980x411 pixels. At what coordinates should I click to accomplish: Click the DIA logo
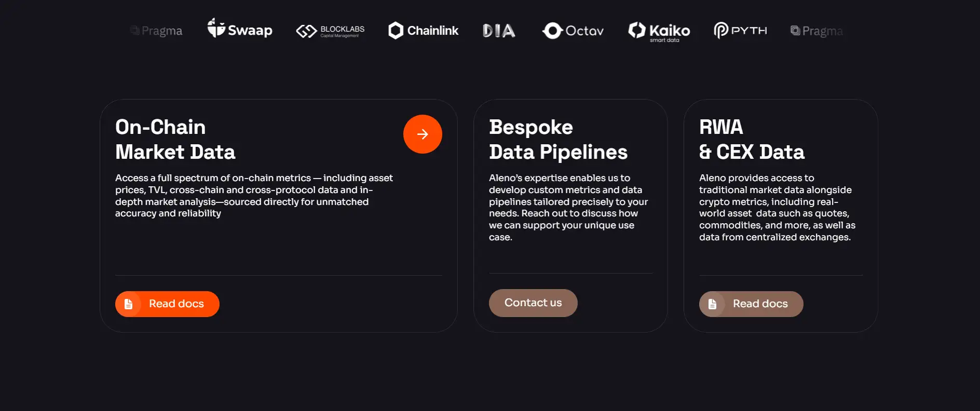coord(499,31)
